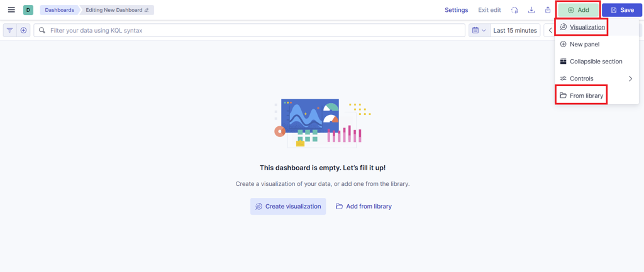Click Last 15 minutes time range

(x=515, y=30)
